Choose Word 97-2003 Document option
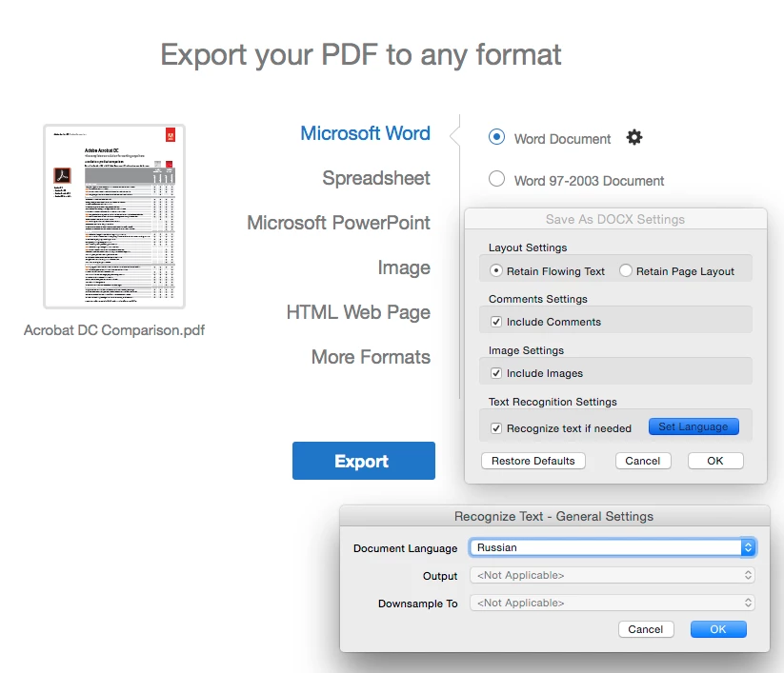This screenshot has width=784, height=673. pos(496,179)
